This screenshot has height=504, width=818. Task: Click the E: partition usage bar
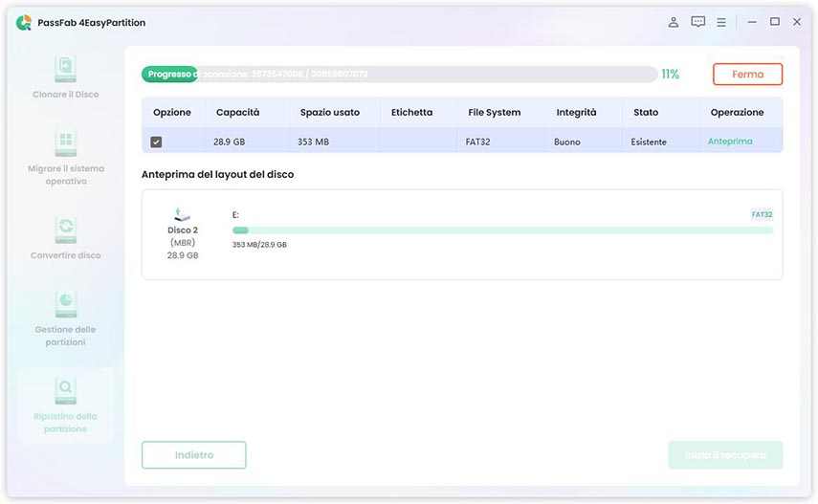502,230
